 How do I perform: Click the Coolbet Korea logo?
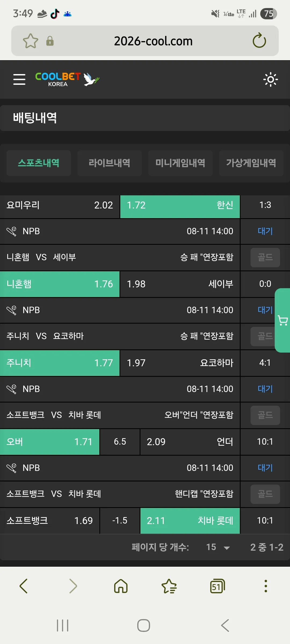[67, 79]
